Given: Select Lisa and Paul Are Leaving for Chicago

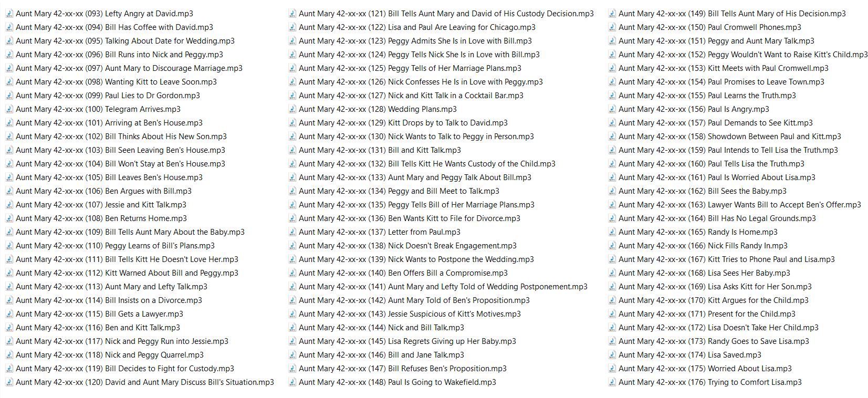Looking at the screenshot, I should 417,27.
